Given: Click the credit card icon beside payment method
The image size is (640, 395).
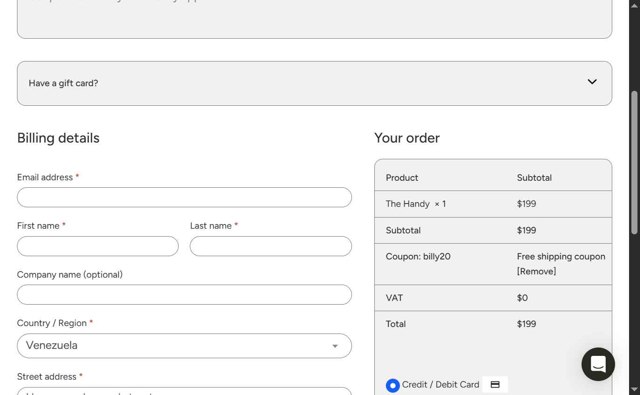Looking at the screenshot, I should 495,384.
